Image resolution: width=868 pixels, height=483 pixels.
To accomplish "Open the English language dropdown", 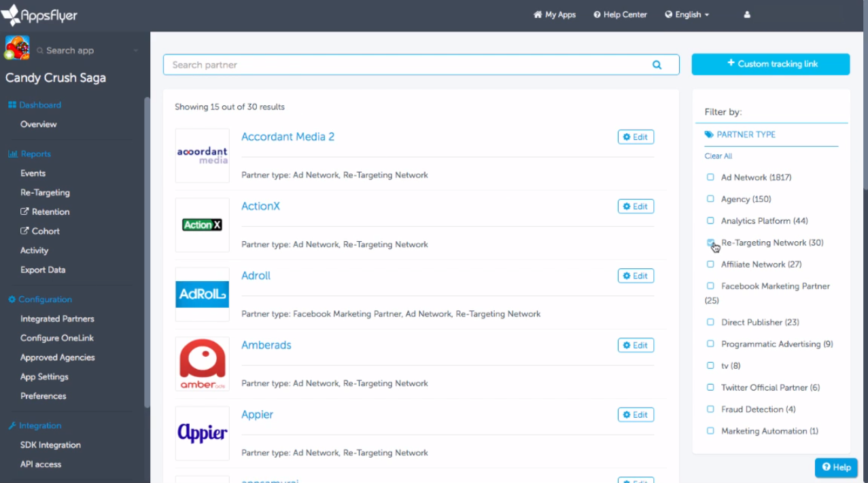I will 687,14.
